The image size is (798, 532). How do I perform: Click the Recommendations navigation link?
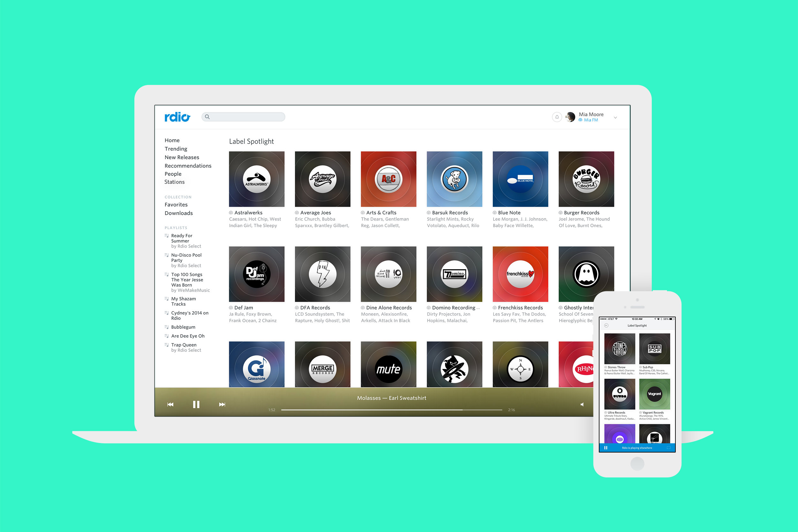coord(188,166)
